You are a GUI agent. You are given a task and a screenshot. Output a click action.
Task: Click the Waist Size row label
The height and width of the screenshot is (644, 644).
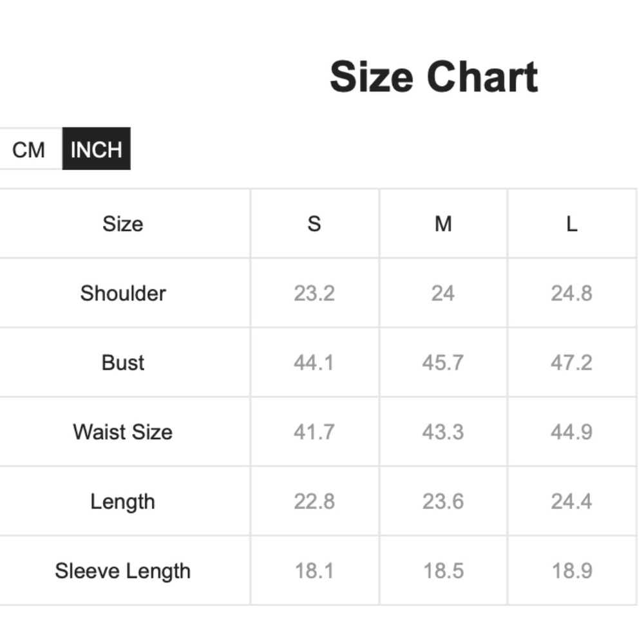coord(123,431)
